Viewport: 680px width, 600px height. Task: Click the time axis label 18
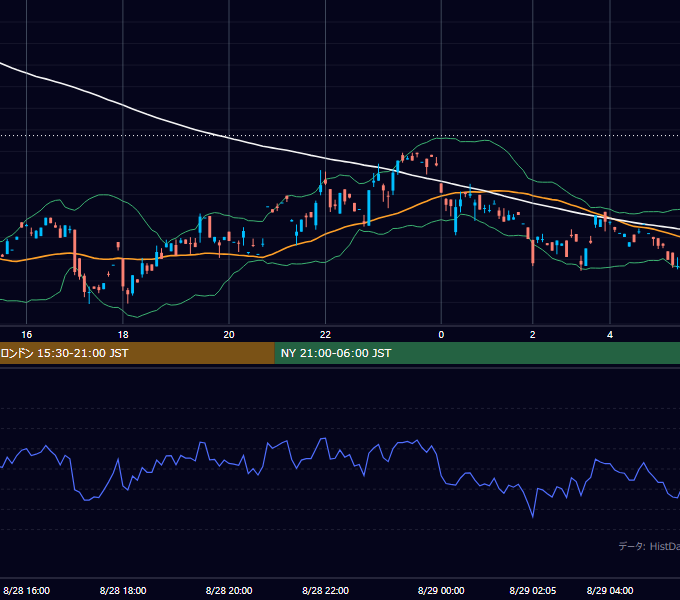123,335
